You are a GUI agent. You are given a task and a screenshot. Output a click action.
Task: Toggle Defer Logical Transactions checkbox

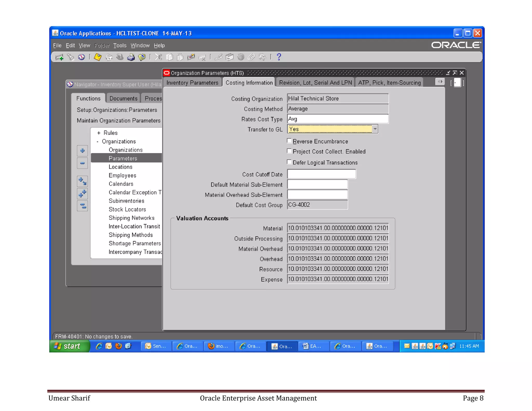(x=289, y=162)
